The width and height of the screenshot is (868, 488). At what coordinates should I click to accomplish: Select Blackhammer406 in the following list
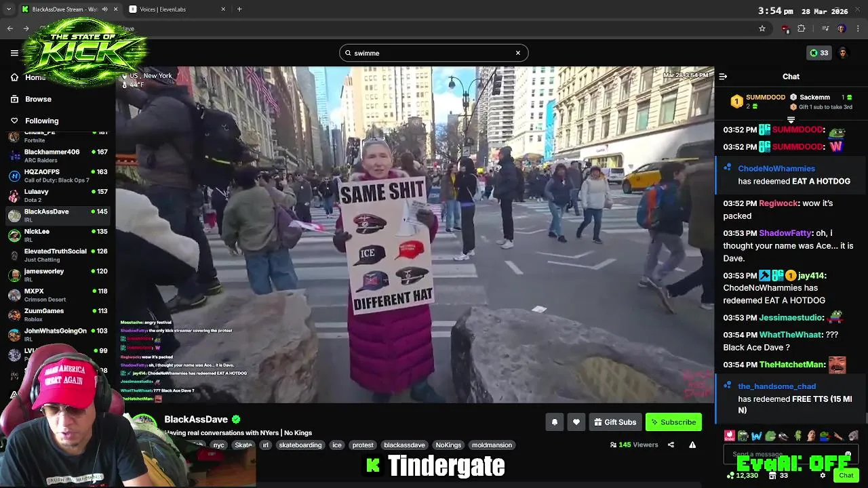[x=58, y=155]
